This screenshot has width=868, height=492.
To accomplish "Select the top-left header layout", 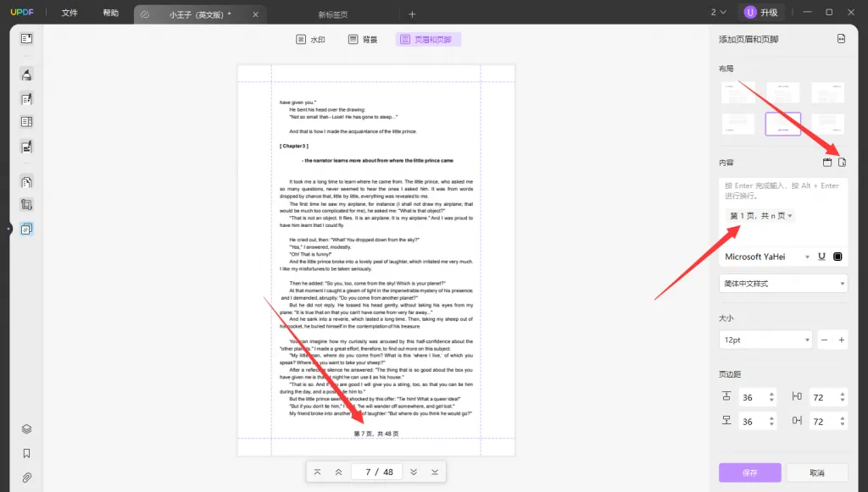I will pyautogui.click(x=738, y=92).
